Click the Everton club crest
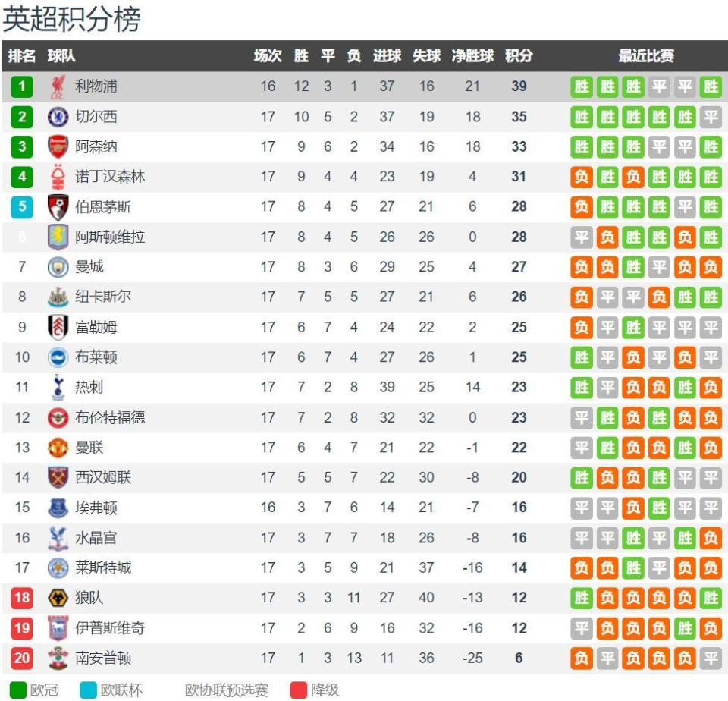 (x=58, y=508)
